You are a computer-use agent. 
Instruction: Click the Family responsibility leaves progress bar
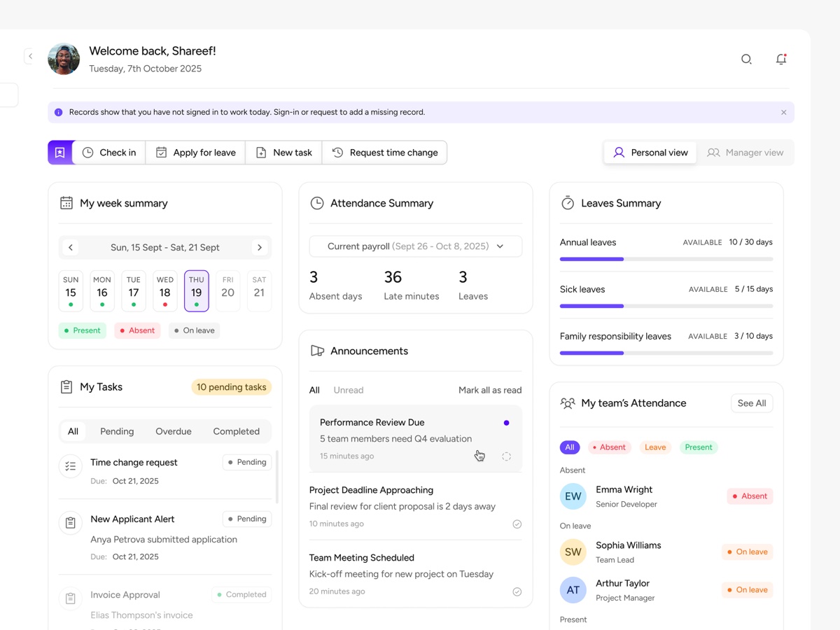(x=666, y=353)
